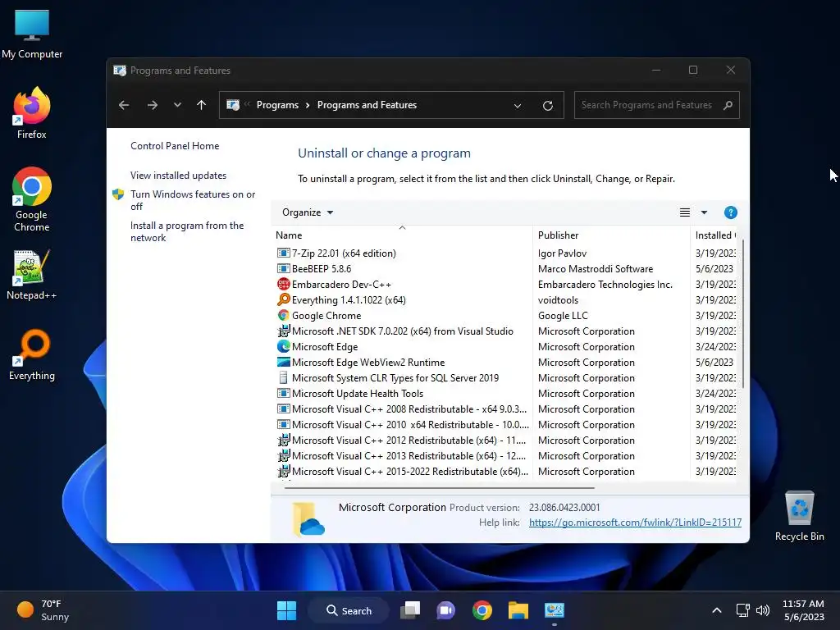The height and width of the screenshot is (630, 840).
Task: Open View installed updates link
Action: [x=178, y=176]
